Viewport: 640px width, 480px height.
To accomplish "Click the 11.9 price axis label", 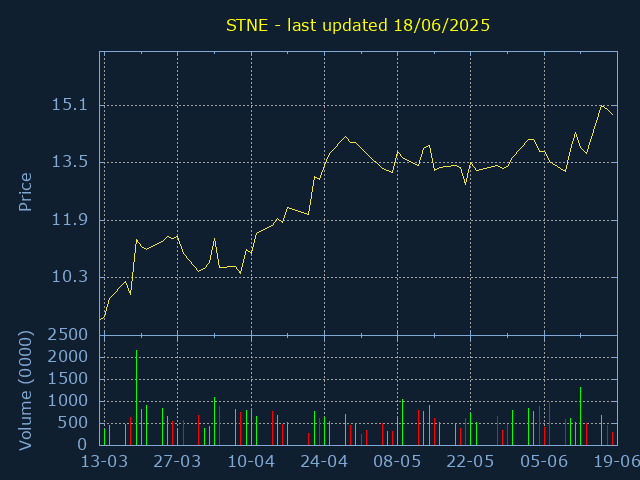I will tap(69, 220).
